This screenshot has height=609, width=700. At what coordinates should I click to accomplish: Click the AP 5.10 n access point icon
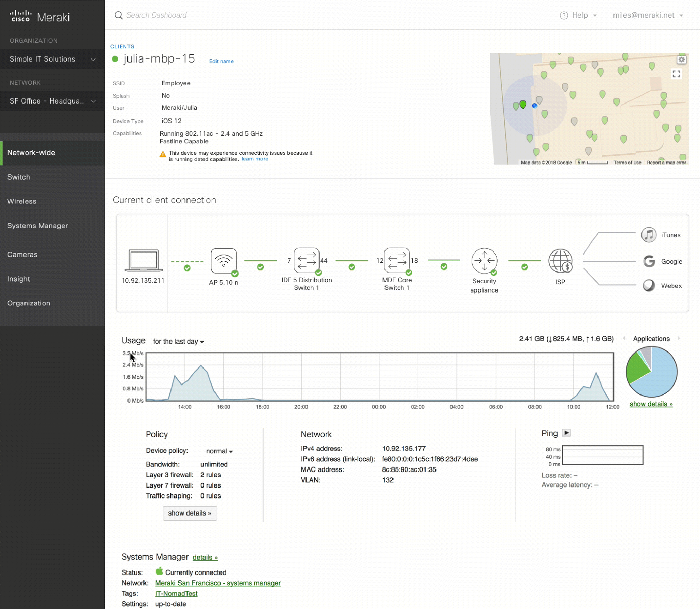223,261
